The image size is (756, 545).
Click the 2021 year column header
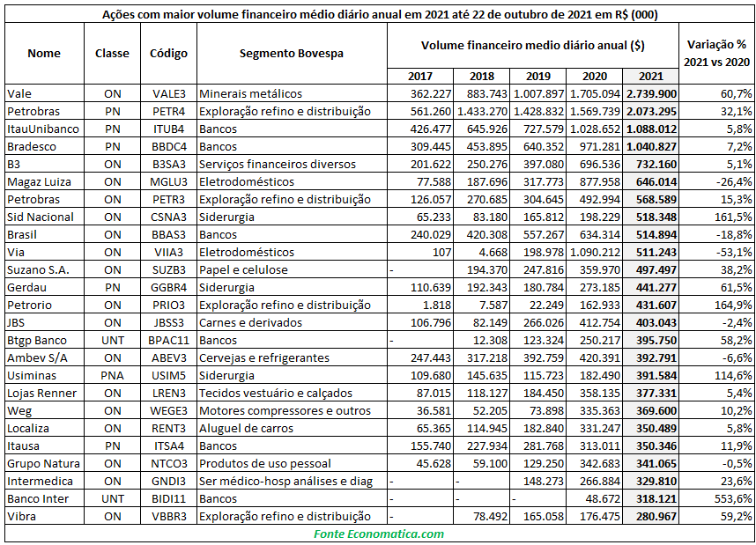pyautogui.click(x=651, y=76)
